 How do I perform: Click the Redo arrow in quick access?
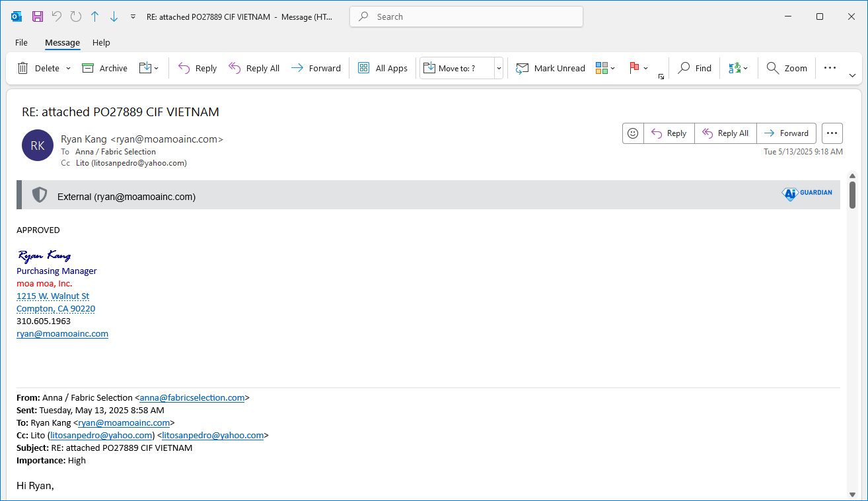tap(75, 17)
